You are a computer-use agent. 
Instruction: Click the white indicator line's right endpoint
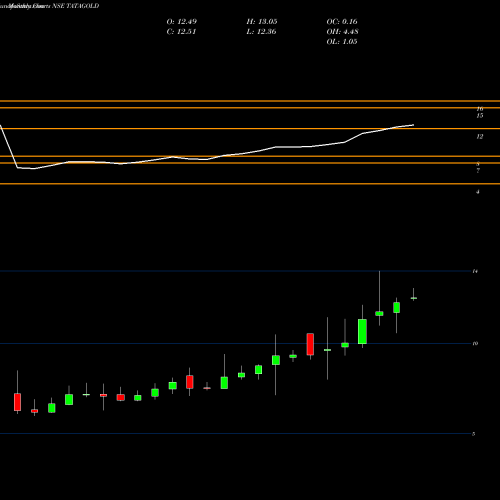pyautogui.click(x=413, y=125)
